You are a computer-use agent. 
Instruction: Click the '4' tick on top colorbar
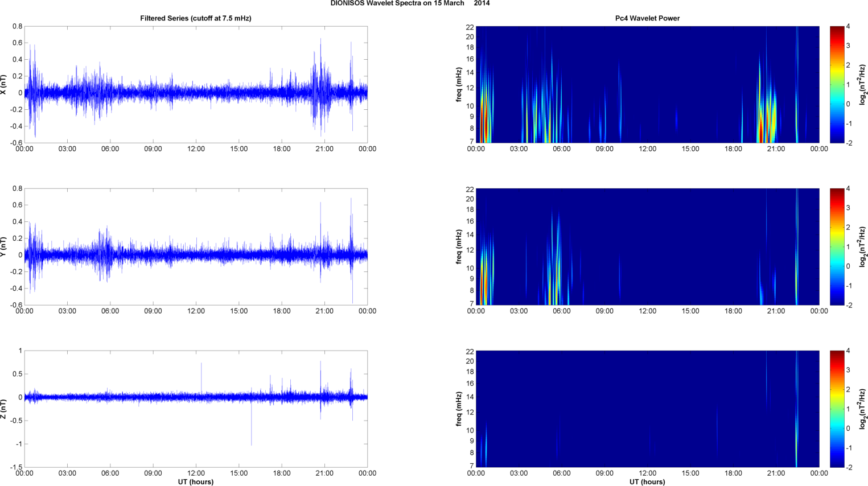848,27
